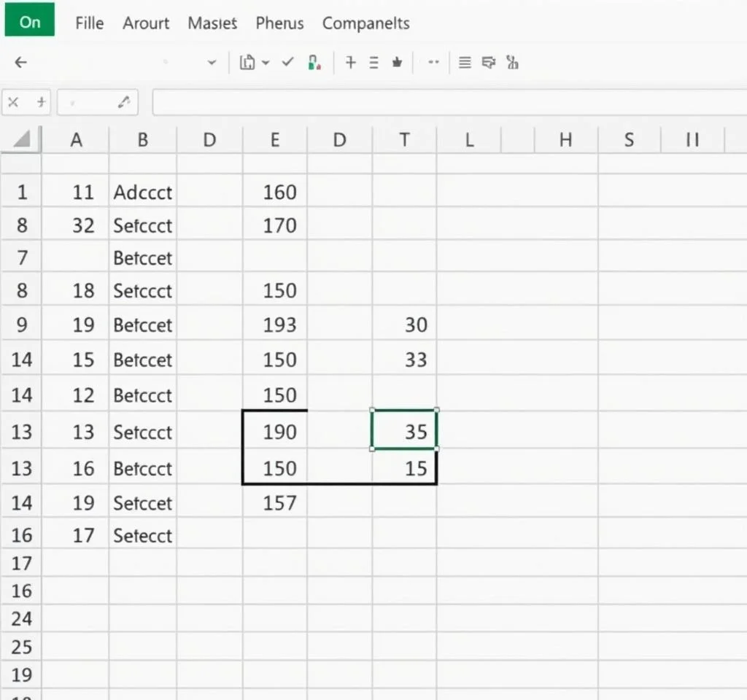This screenshot has height=700, width=747.
Task: Click the comment bubble toolbar icon
Action: [489, 63]
